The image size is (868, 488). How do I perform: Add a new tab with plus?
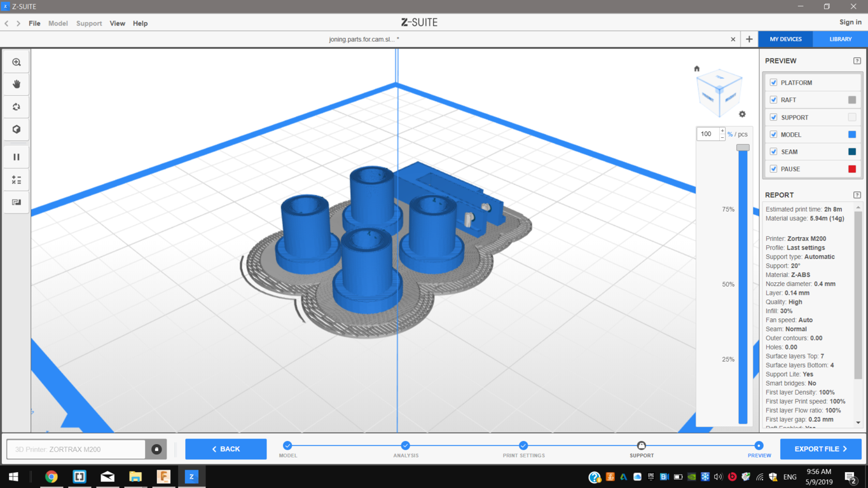(749, 39)
